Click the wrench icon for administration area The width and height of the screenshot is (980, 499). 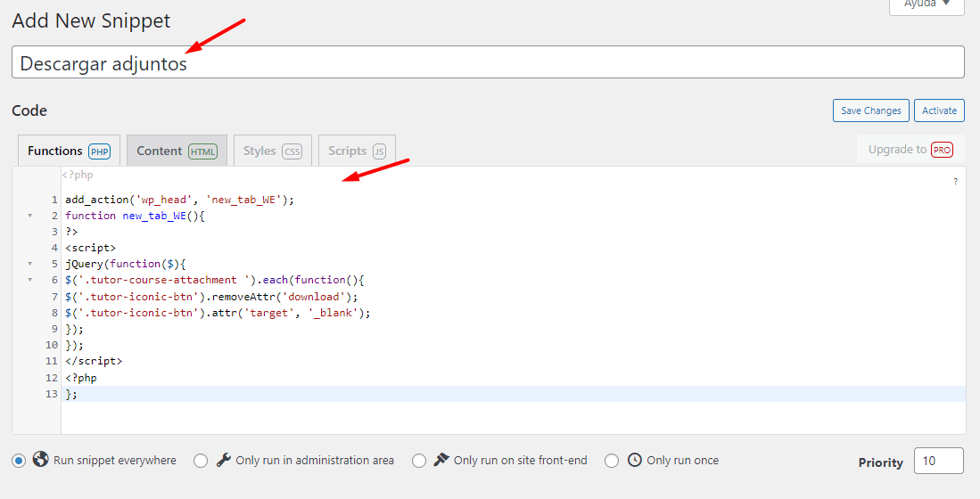223,461
